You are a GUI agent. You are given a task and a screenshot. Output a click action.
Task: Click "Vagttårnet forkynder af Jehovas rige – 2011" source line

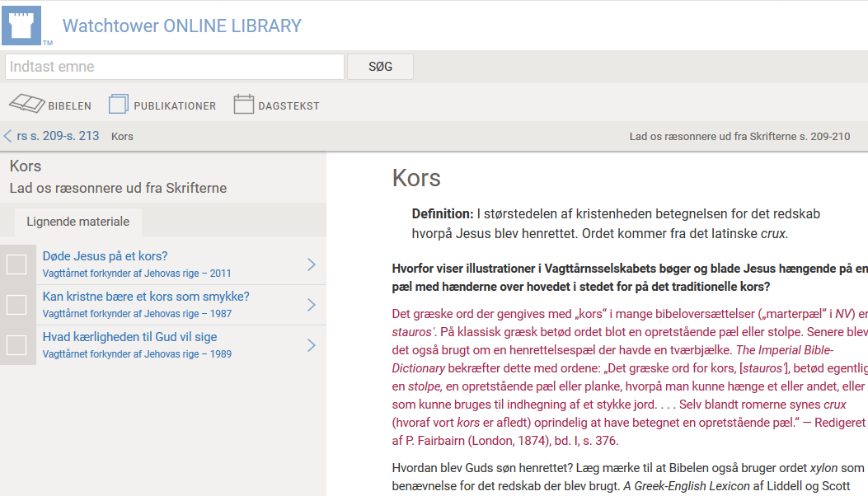[137, 274]
